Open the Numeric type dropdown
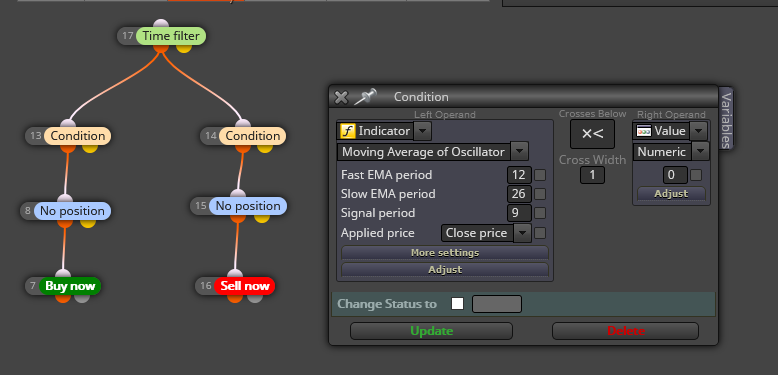Viewport: 778px width, 375px height. pyautogui.click(x=700, y=151)
